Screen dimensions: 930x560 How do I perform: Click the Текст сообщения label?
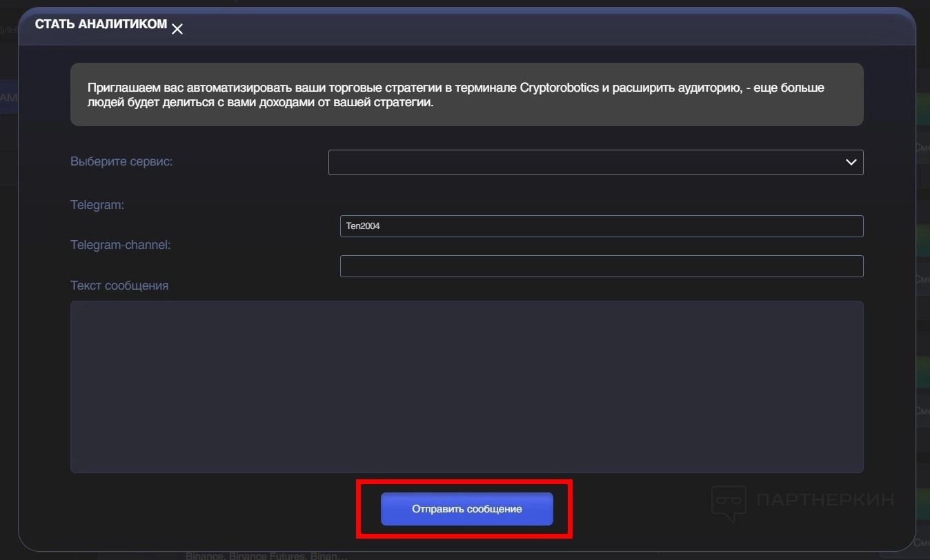119,285
